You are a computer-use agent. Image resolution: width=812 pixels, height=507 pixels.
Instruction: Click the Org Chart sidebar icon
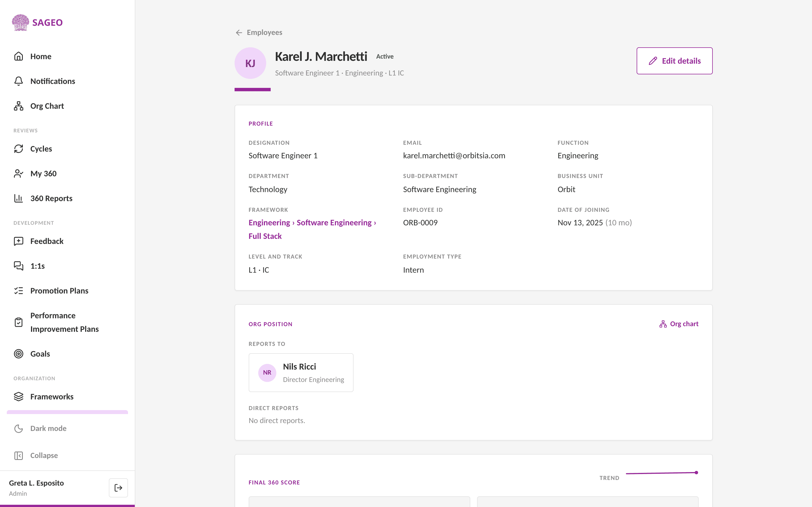click(18, 106)
